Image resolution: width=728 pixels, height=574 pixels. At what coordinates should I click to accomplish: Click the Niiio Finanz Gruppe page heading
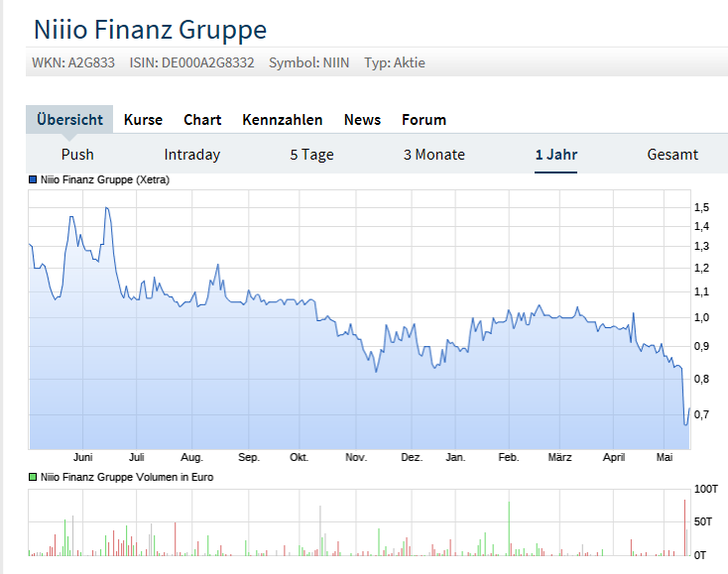tap(150, 28)
